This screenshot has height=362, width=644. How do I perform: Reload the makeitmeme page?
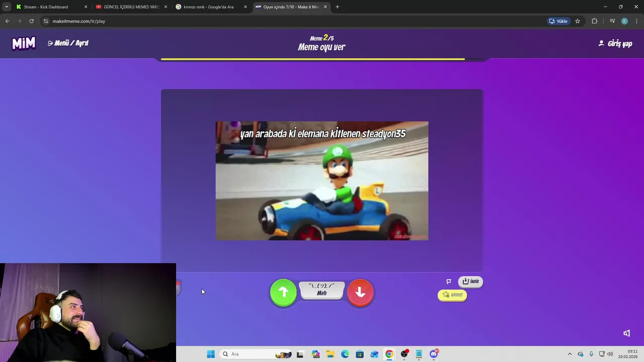31,21
